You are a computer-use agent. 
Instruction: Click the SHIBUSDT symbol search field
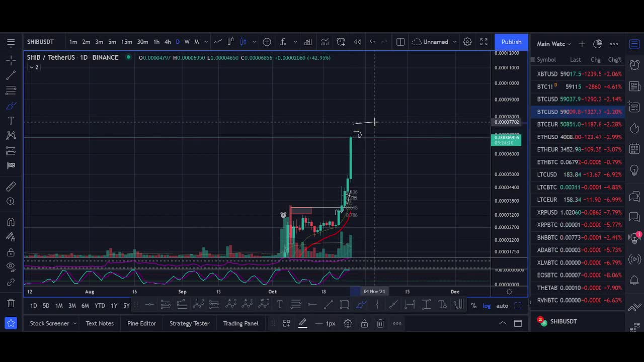40,42
